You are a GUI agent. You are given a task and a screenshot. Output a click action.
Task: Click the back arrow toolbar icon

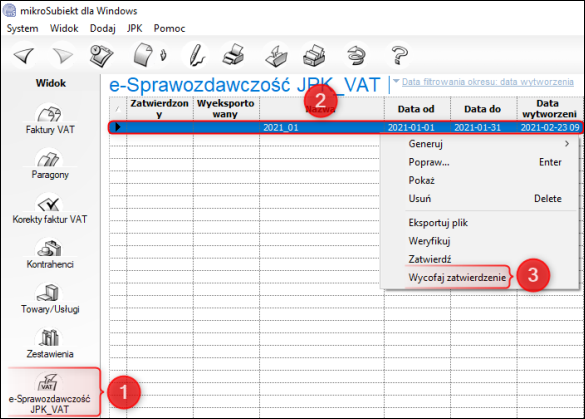tap(25, 56)
